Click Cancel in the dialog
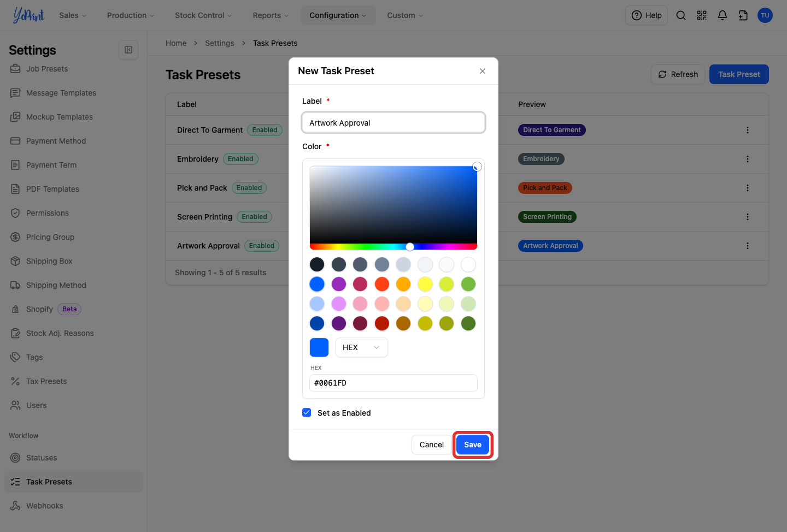The image size is (787, 532). pos(431,445)
